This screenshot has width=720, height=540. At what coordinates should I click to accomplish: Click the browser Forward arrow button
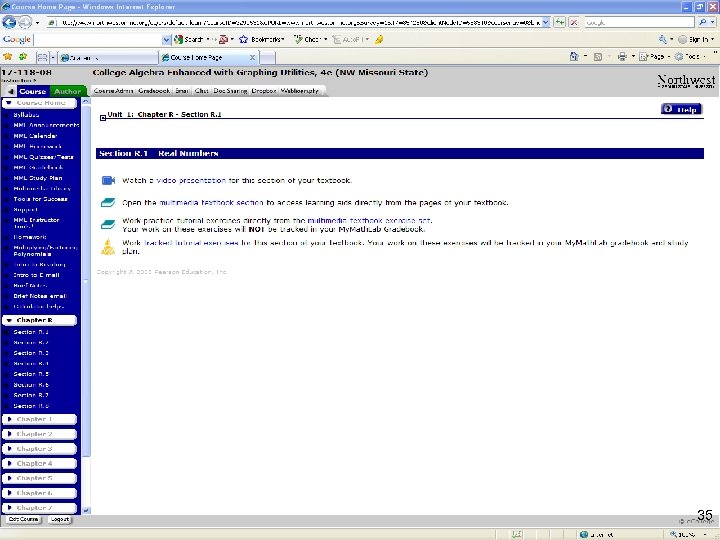coord(25,22)
